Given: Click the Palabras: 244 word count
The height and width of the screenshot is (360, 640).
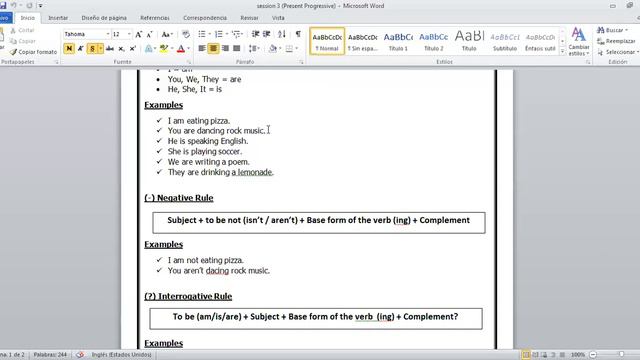Looking at the screenshot, I should 50,355.
